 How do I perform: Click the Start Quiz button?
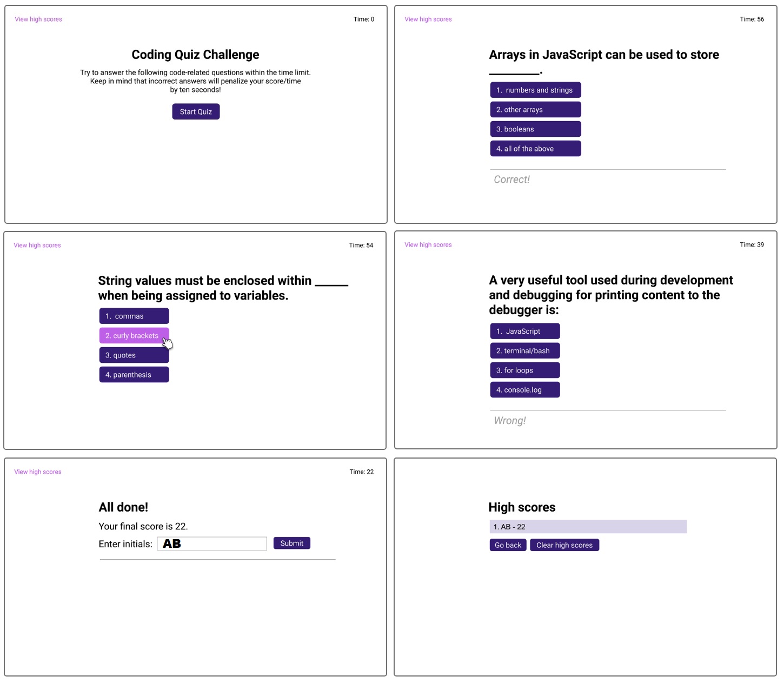196,111
